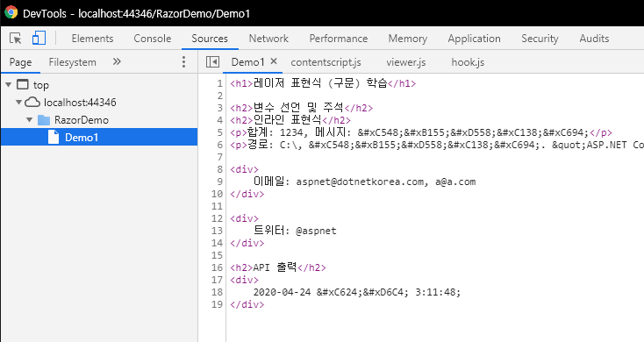Click the '변수 선언 및 주석' h2 line
The image size is (644, 342).
[x=302, y=108]
